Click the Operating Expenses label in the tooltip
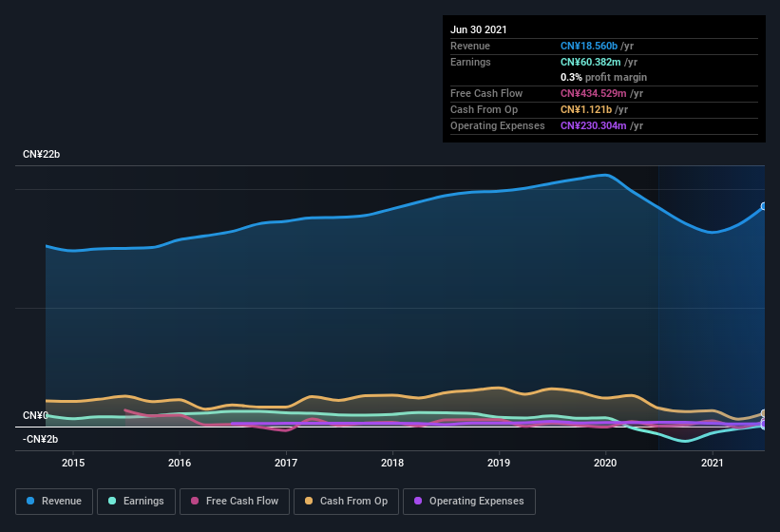The width and height of the screenshot is (780, 532). pyautogui.click(x=498, y=125)
